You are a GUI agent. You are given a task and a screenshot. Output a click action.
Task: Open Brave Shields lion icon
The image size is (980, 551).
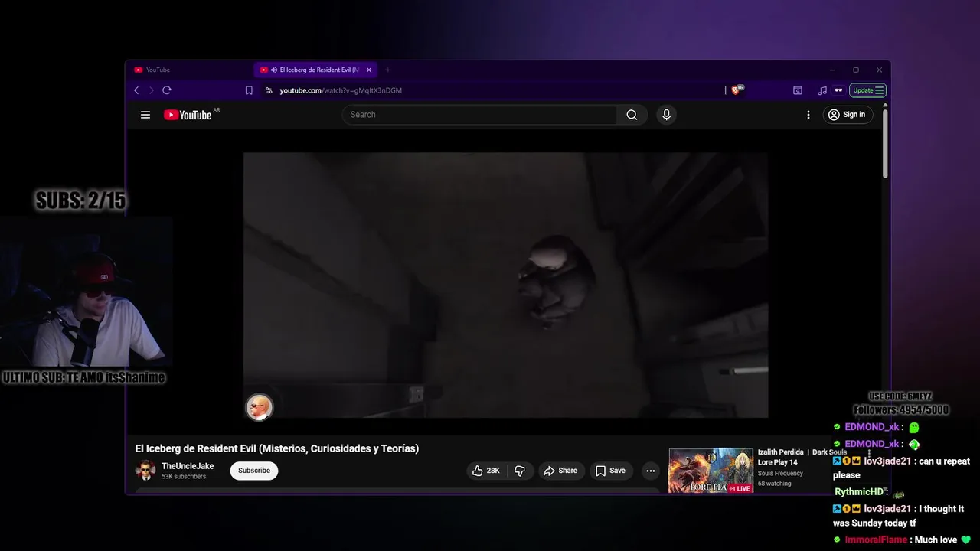(737, 90)
